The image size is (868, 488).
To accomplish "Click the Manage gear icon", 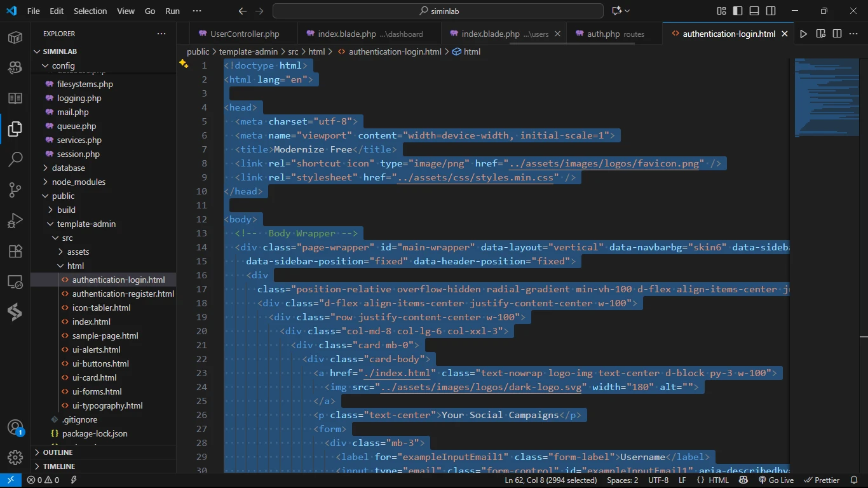I will click(x=15, y=457).
